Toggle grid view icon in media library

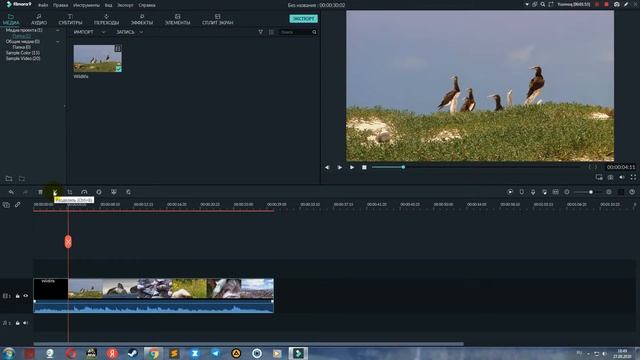(271, 32)
